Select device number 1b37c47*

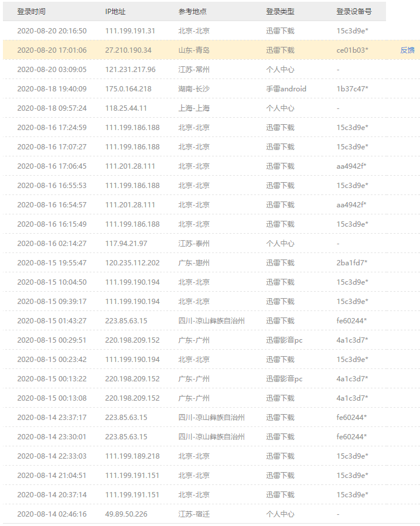[352, 89]
